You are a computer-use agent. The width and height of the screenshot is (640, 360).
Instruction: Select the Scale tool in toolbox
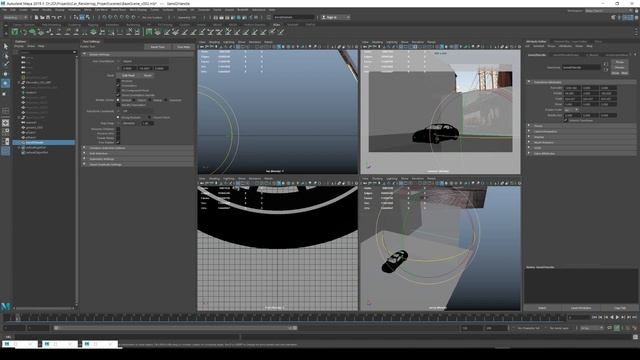[x=5, y=93]
